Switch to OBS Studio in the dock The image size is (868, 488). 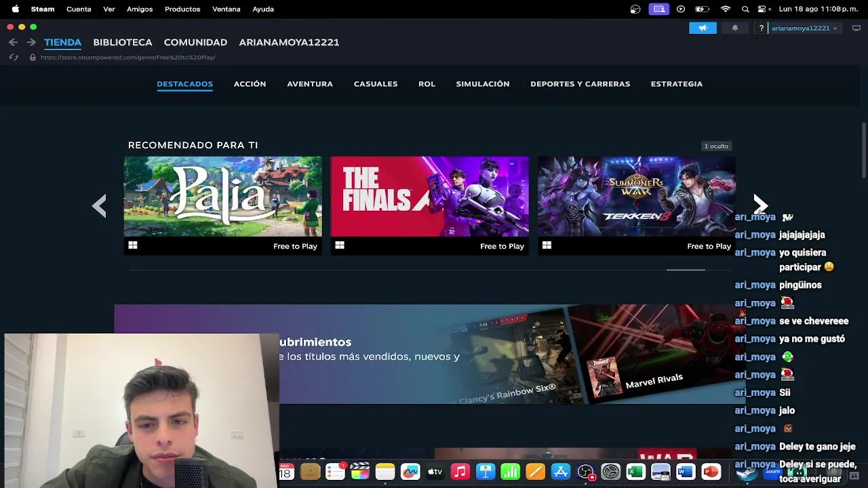pos(585,472)
